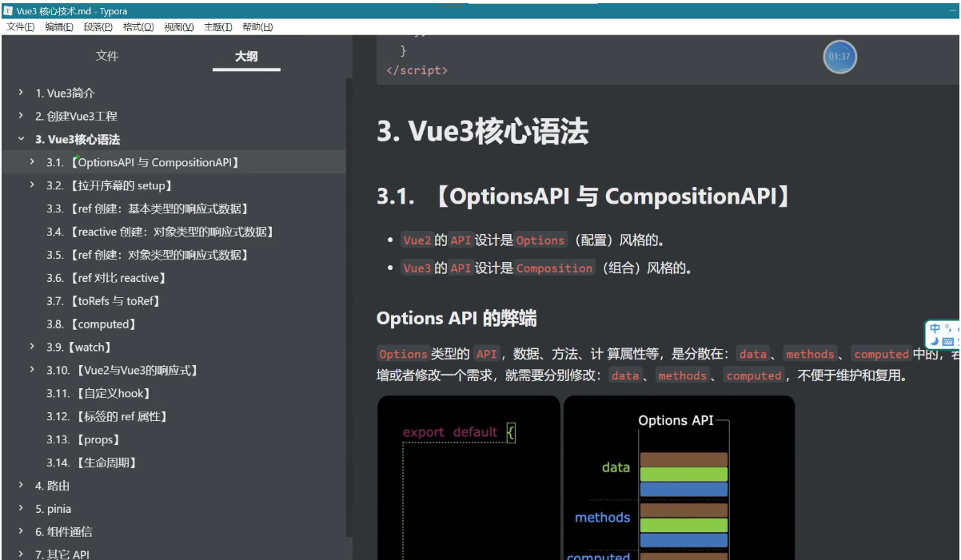The height and width of the screenshot is (560, 961).
Task: Click the 3.1. OptionsAPI 与 CompositionAPI editor heading
Action: [584, 197]
